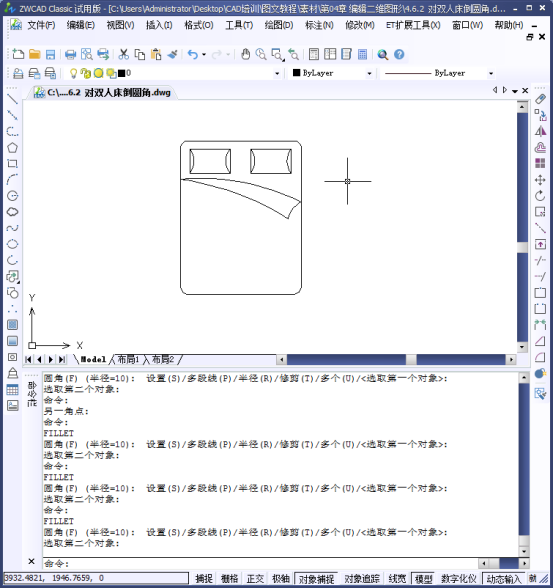This screenshot has width=554, height=588.
Task: Open the ByLayer color dropdown
Action: point(369,74)
